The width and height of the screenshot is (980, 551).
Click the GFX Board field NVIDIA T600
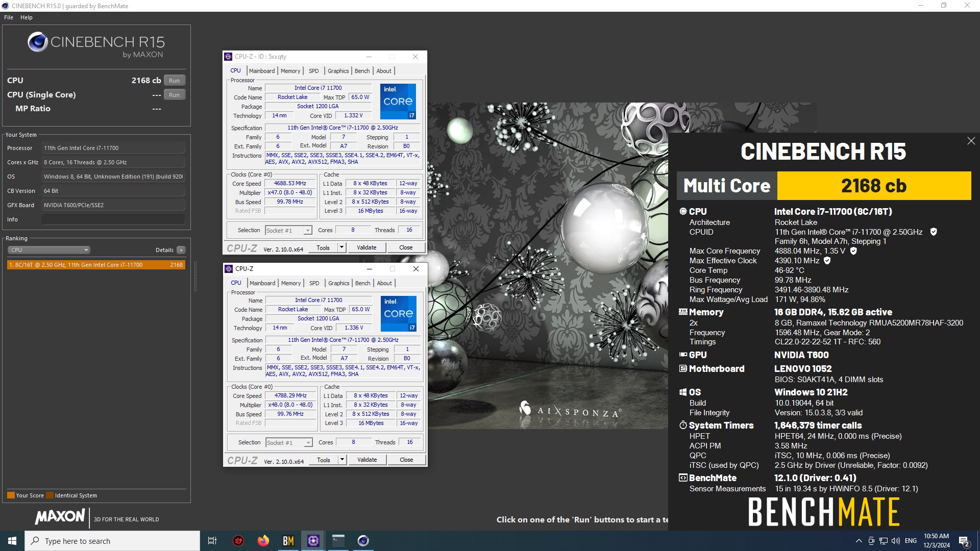coord(113,205)
